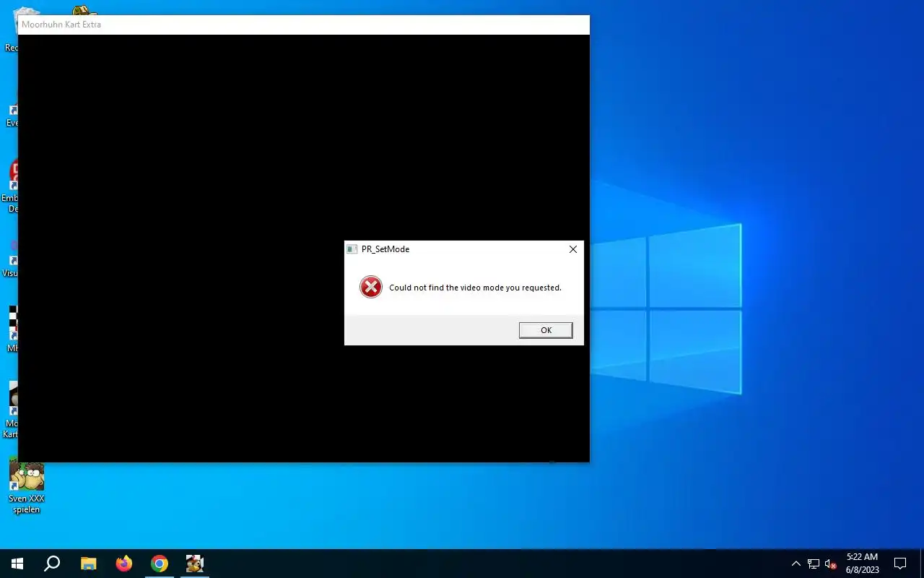Launch Firefox from the taskbar
Viewport: 924px width, 578px height.
point(124,564)
